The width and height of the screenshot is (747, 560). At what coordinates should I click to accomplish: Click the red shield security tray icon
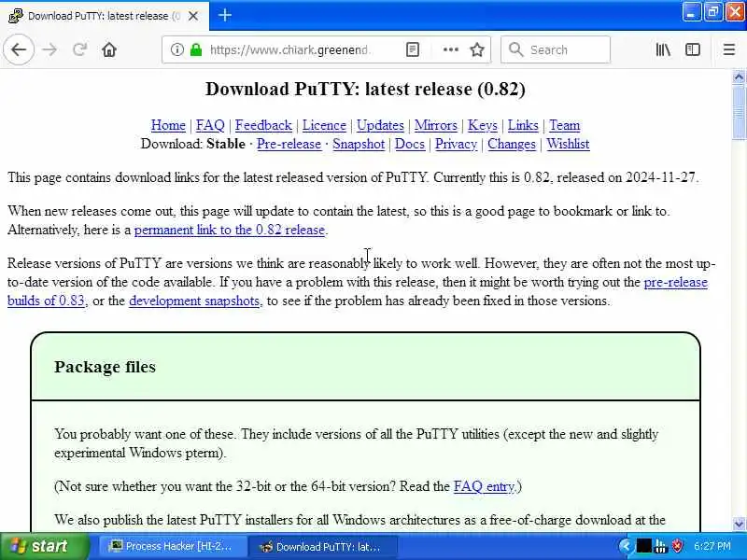point(677,546)
